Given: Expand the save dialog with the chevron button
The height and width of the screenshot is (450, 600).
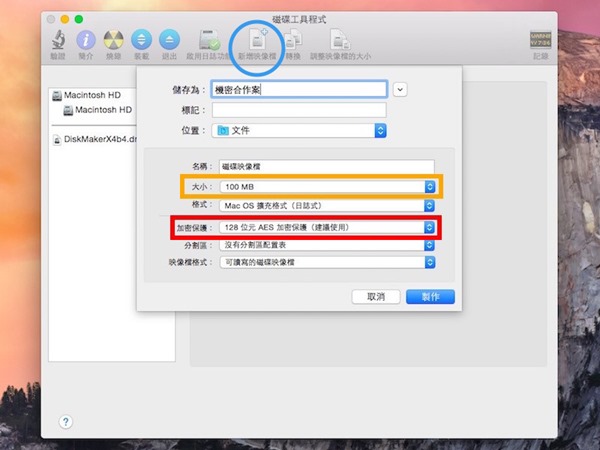Looking at the screenshot, I should (x=400, y=90).
